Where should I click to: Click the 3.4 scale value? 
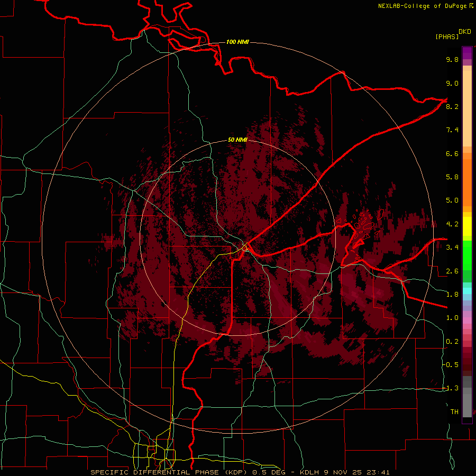[x=452, y=248]
